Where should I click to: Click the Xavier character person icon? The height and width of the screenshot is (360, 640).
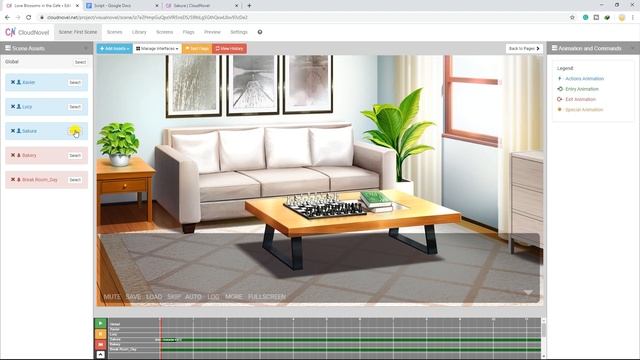[x=19, y=82]
